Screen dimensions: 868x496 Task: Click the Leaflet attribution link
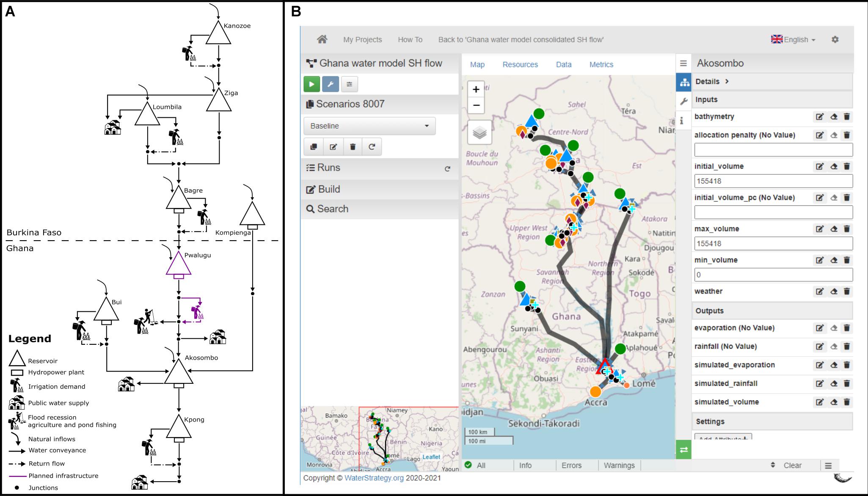pos(431,457)
